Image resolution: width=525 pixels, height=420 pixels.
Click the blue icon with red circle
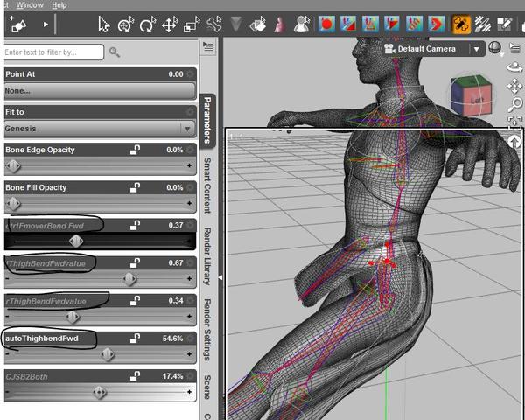click(x=326, y=24)
